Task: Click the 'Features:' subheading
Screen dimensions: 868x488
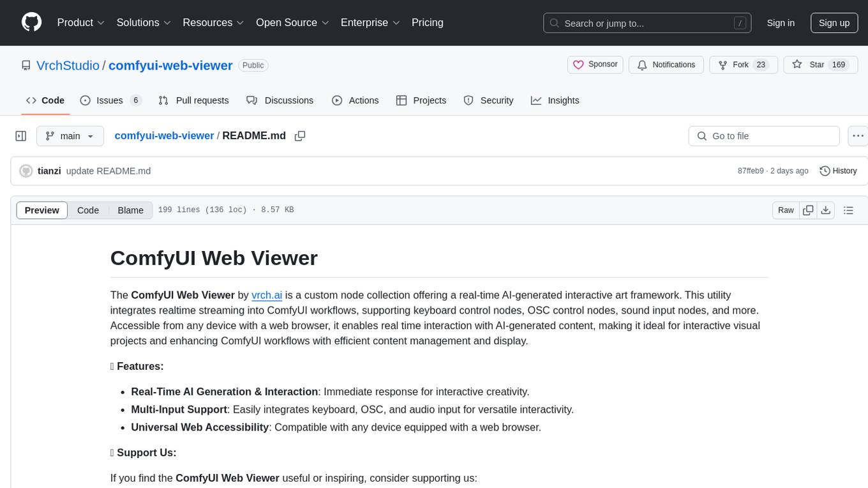Action: (137, 366)
